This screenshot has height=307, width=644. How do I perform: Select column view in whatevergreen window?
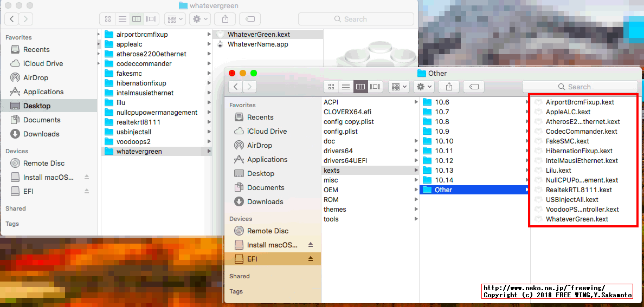137,19
